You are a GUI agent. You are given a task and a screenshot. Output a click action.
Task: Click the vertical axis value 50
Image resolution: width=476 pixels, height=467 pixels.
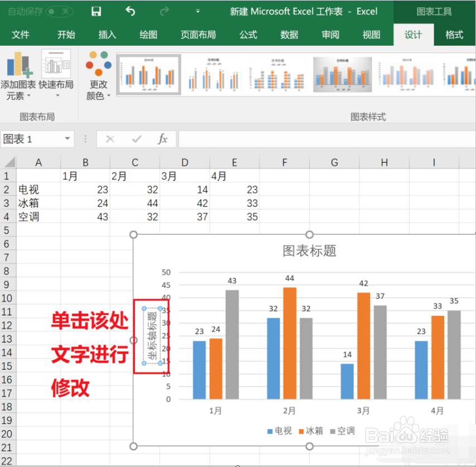pos(166,272)
